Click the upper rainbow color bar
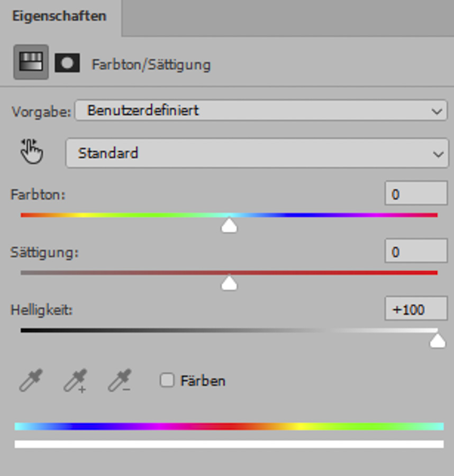This screenshot has width=454, height=476. coord(229,426)
